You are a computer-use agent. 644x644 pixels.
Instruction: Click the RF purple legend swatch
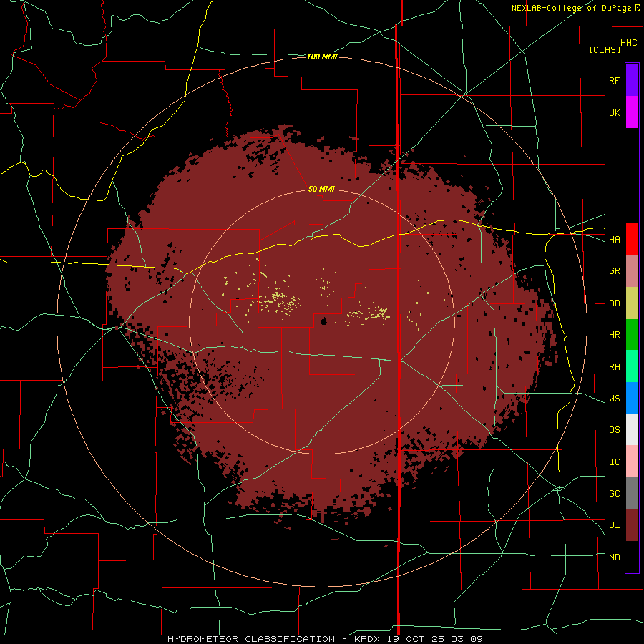[x=632, y=80]
